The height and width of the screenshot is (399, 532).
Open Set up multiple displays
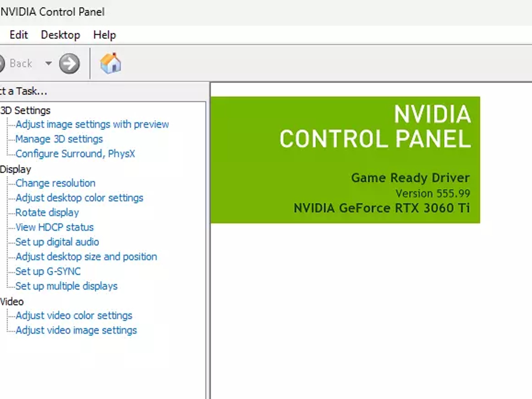[66, 286]
